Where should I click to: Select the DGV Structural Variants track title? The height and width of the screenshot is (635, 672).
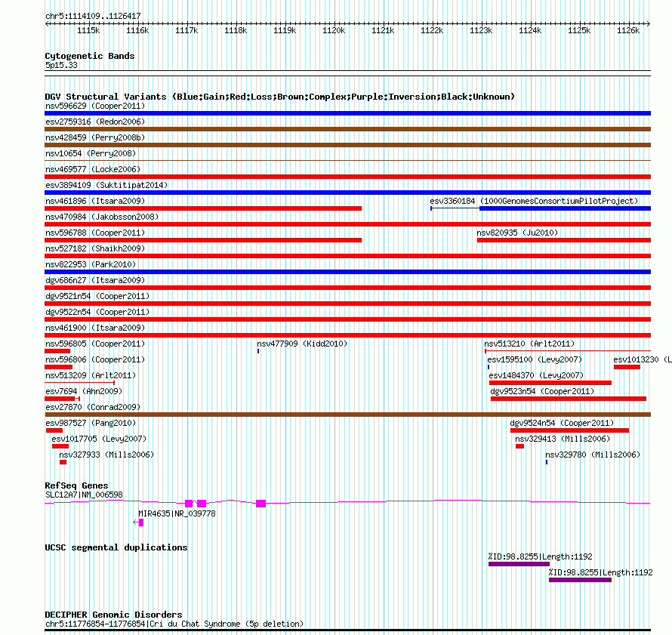click(280, 97)
